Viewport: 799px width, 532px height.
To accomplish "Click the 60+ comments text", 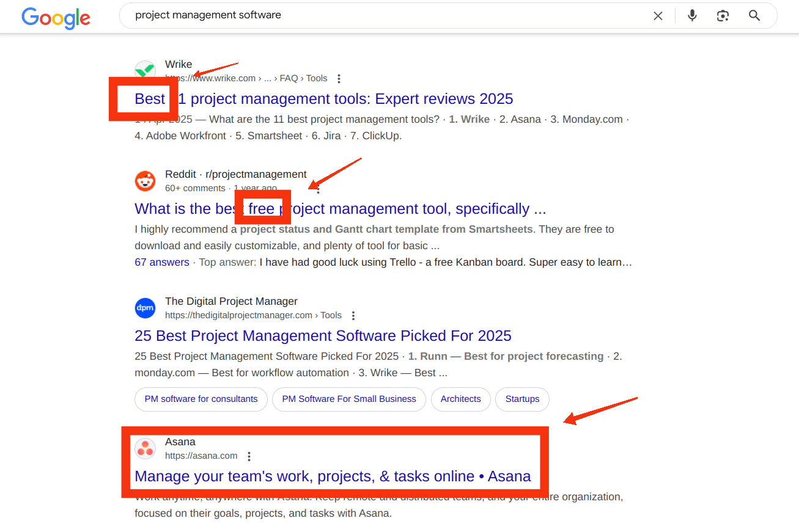I will click(x=195, y=188).
